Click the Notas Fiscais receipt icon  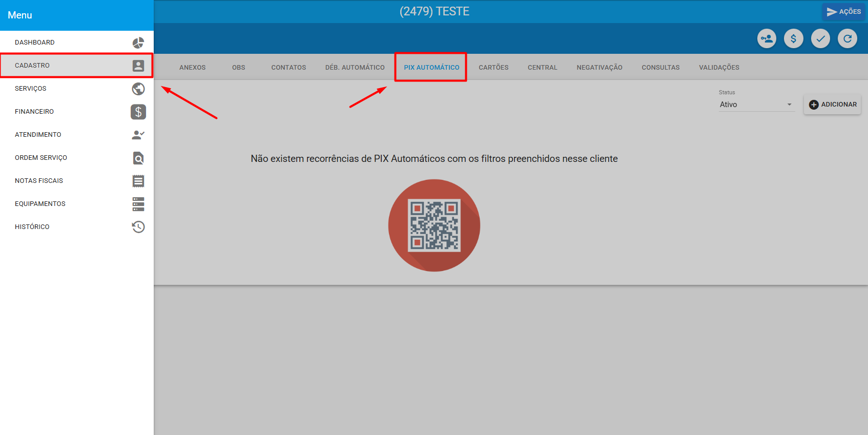click(138, 181)
